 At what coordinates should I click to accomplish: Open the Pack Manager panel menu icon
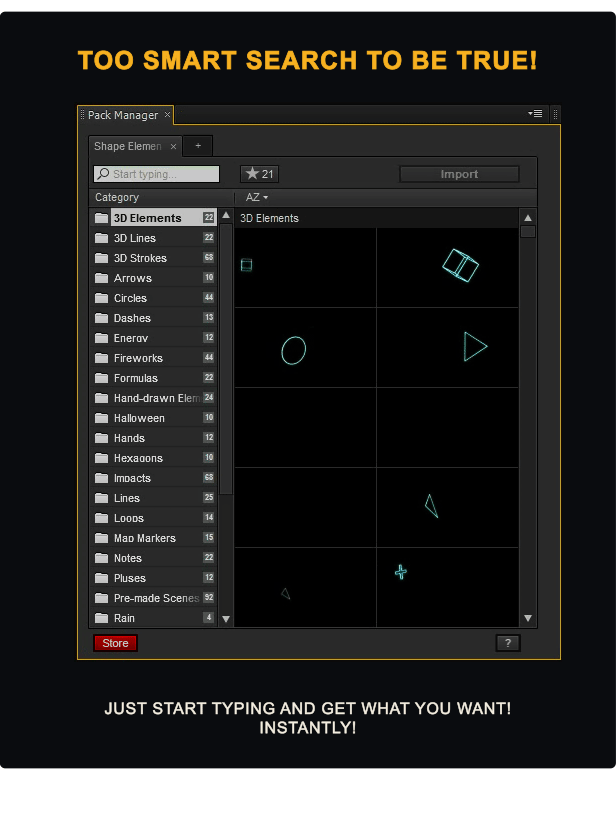535,114
